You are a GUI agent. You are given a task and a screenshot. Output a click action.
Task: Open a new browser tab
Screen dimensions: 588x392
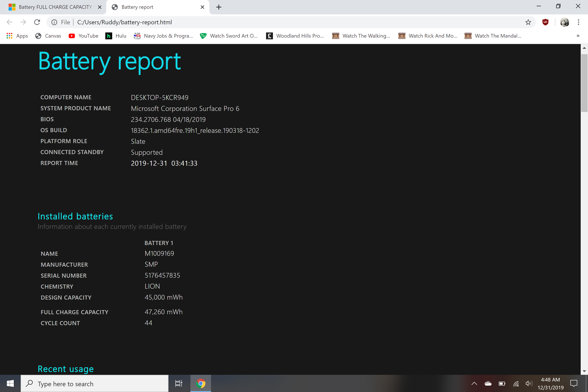pos(219,7)
